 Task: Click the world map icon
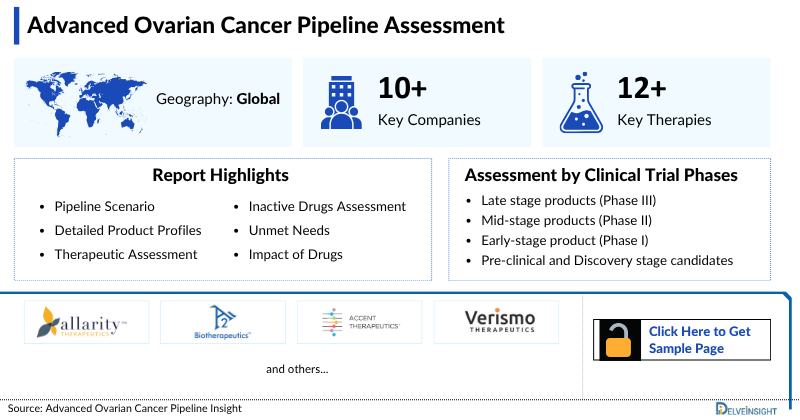pos(86,104)
